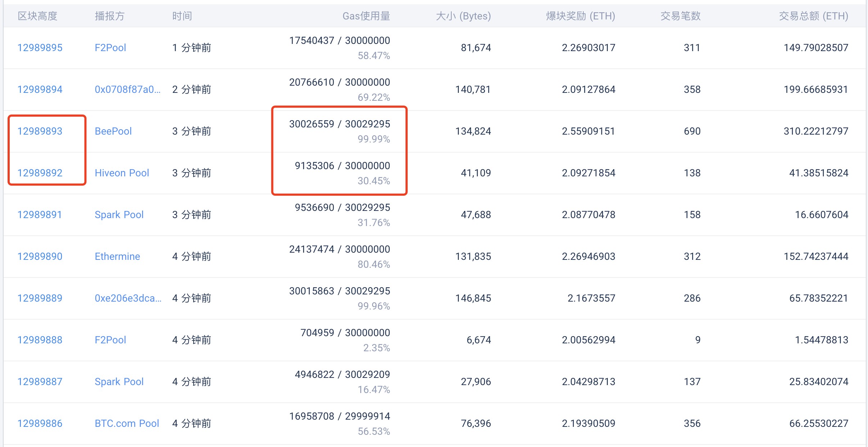
Task: Select gas value 30026559 / 30029295
Action: point(340,124)
